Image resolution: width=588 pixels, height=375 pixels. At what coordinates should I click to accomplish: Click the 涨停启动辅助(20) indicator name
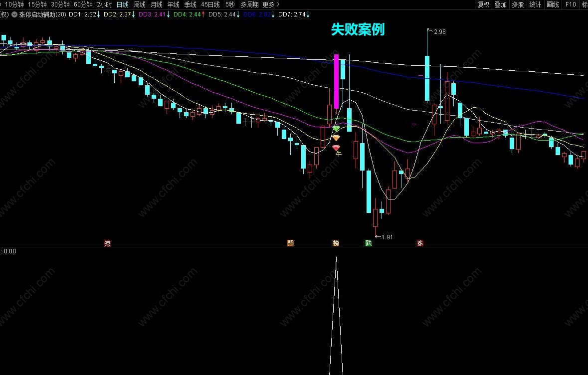pos(43,14)
